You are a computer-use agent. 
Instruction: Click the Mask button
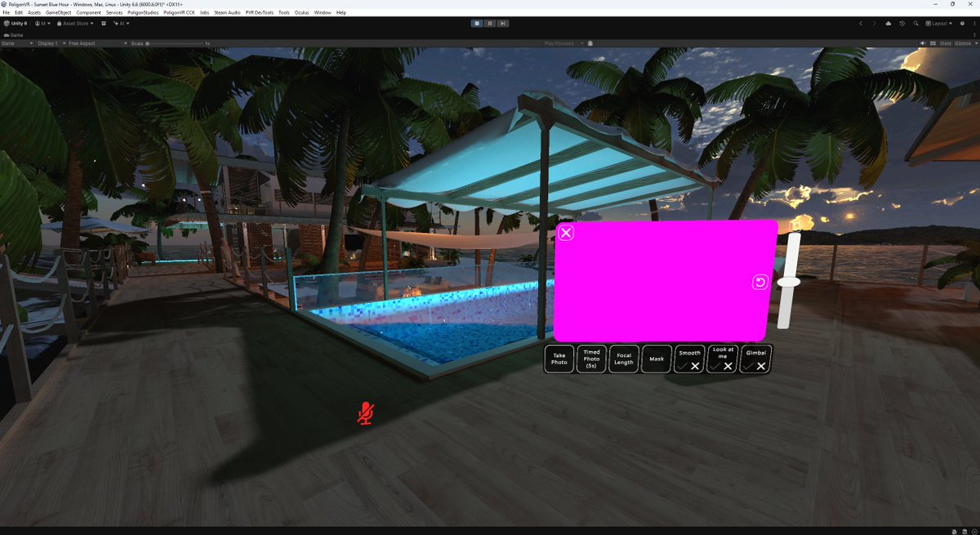point(657,359)
